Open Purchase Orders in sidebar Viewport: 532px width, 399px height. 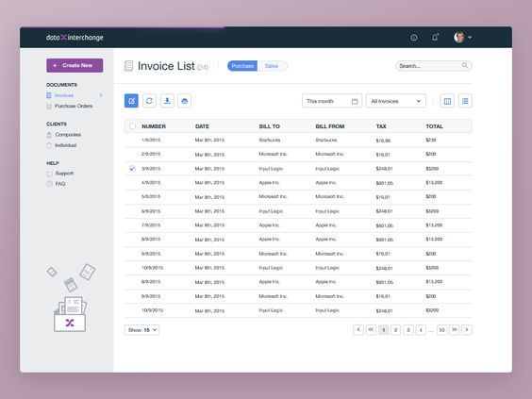pyautogui.click(x=74, y=106)
